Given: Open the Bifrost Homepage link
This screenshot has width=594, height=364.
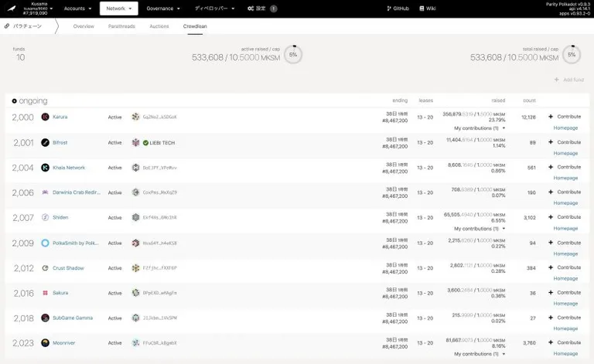Looking at the screenshot, I should click(x=565, y=153).
